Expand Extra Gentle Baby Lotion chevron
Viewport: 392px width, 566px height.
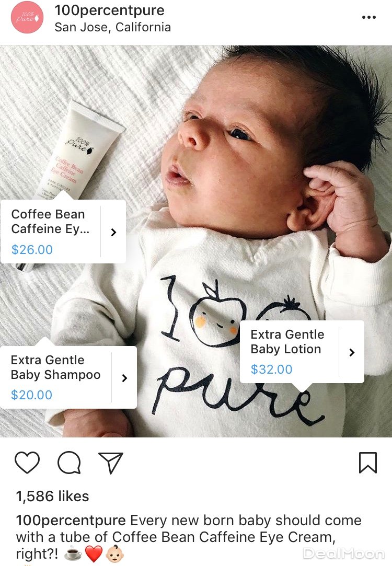click(352, 352)
